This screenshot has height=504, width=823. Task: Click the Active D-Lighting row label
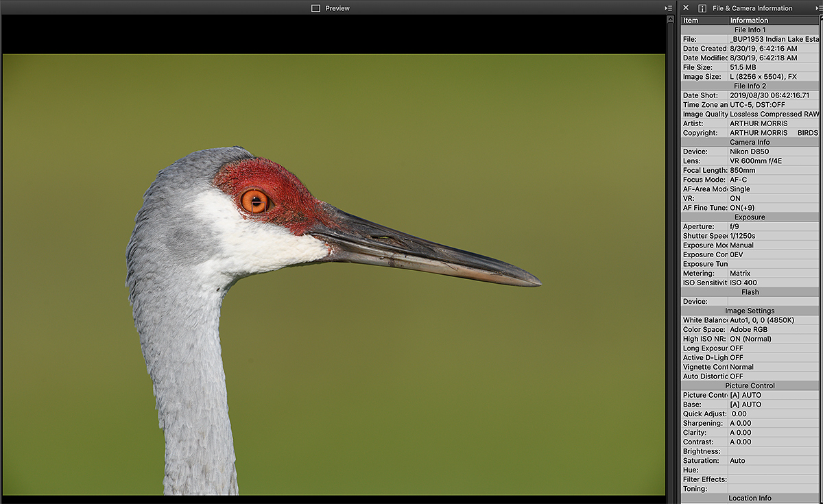tap(705, 357)
